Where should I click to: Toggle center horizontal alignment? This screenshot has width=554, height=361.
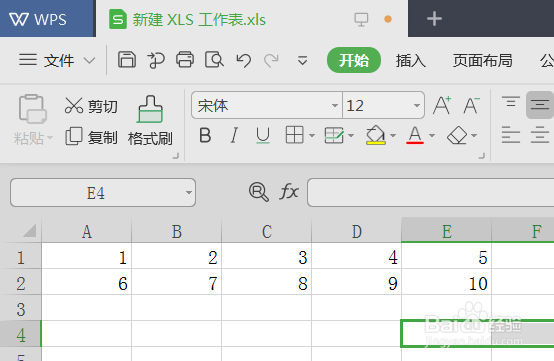pyautogui.click(x=540, y=135)
